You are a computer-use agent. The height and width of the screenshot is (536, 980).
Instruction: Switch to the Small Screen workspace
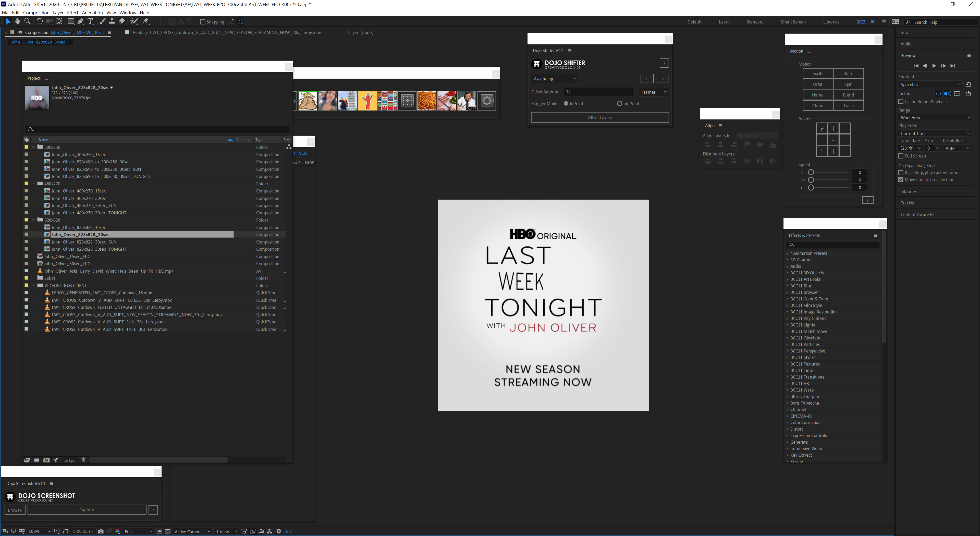coord(793,22)
